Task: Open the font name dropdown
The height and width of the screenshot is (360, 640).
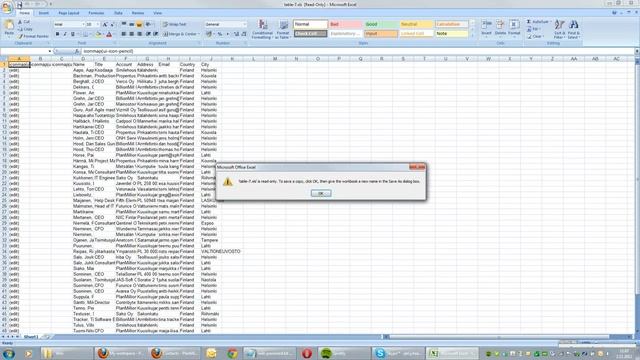Action: [83, 24]
